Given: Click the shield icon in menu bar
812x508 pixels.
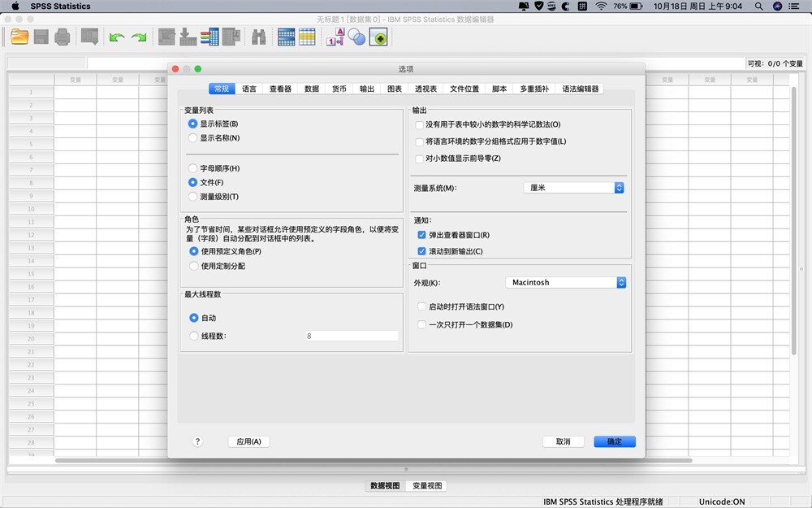Looking at the screenshot, I should (538, 7).
